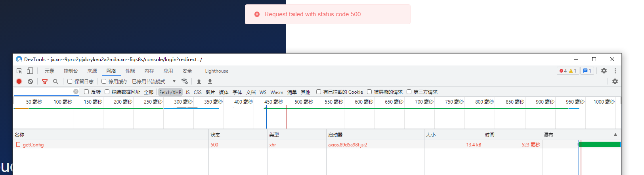Switch to the 内存 tab
This screenshot has height=175, width=644.
click(149, 71)
